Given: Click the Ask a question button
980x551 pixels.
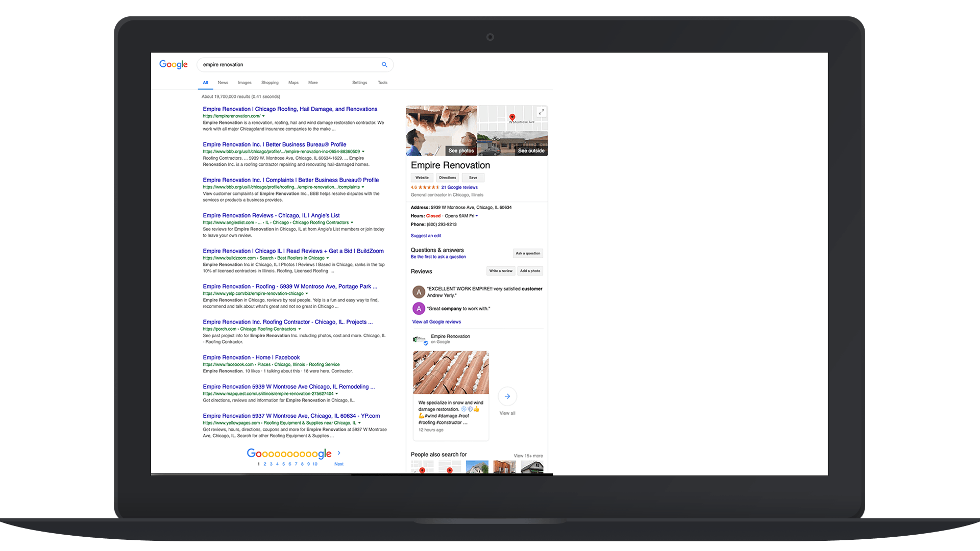Looking at the screenshot, I should (528, 253).
